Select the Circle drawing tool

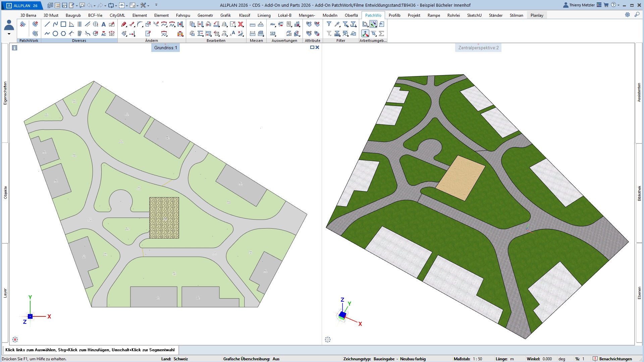55,34
